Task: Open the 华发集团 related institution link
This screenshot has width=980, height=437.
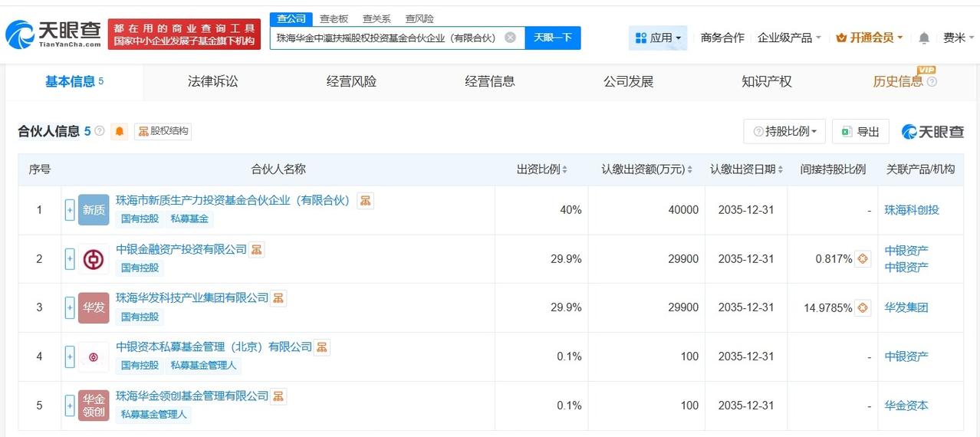Action: [x=906, y=307]
